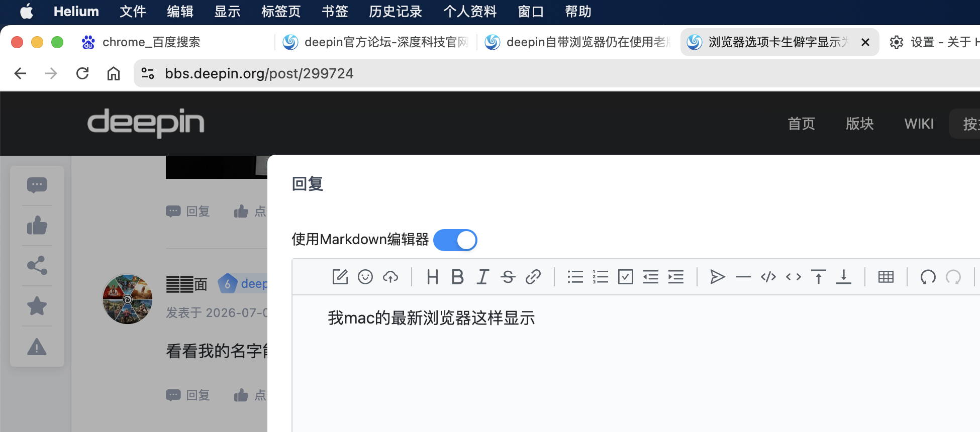Upload a file with the cloud upload icon
The width and height of the screenshot is (980, 432).
tap(390, 277)
